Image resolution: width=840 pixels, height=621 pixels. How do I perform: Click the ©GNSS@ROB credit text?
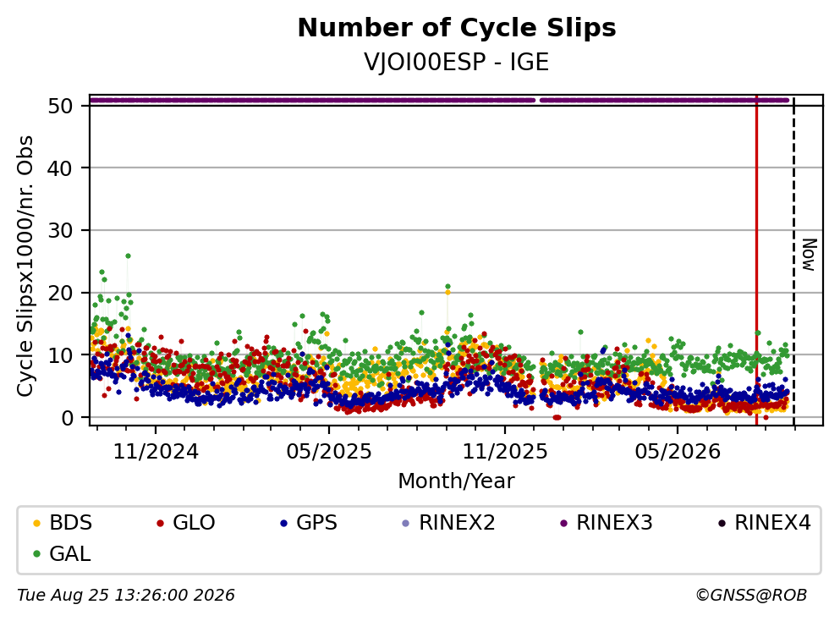coord(751,596)
